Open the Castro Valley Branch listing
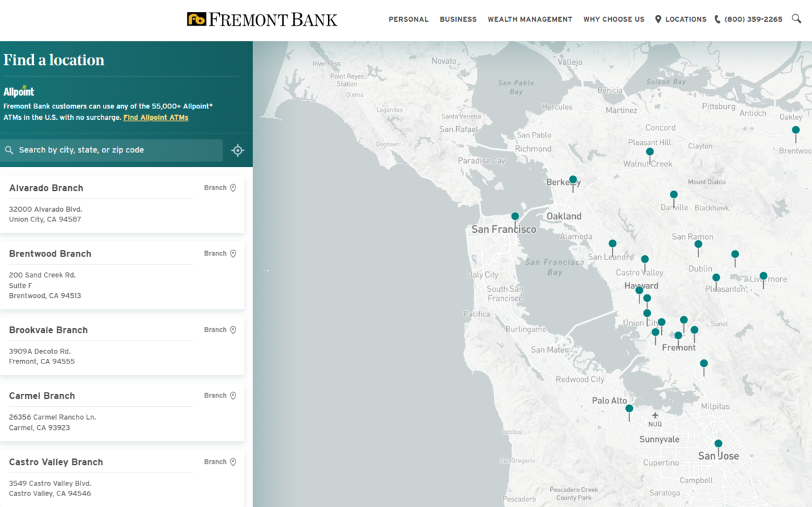812x507 pixels. pyautogui.click(x=56, y=462)
